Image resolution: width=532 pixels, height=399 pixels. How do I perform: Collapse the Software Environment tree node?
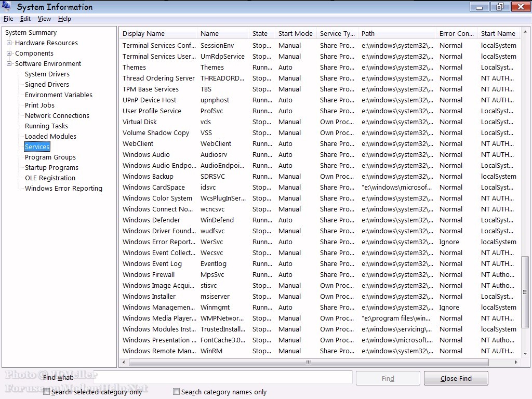click(x=9, y=63)
